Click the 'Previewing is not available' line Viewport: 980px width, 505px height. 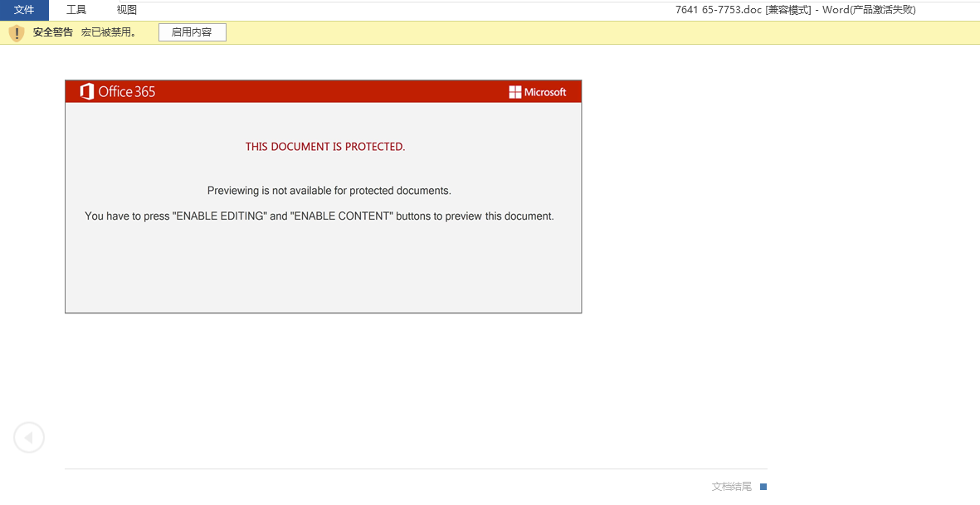329,191
